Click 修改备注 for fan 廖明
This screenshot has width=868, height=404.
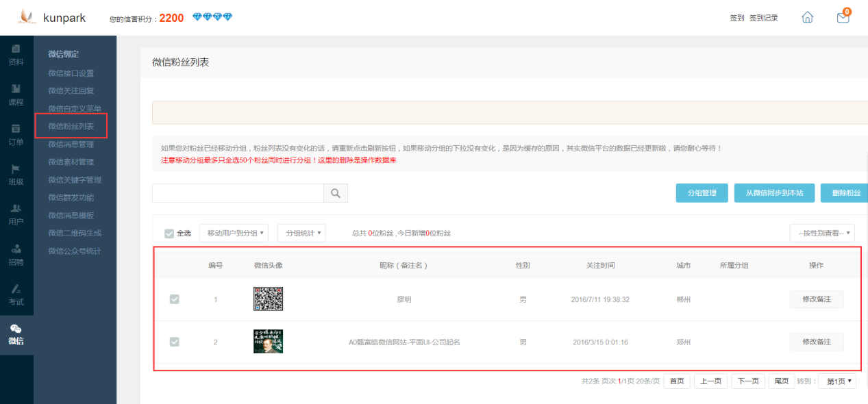point(817,299)
